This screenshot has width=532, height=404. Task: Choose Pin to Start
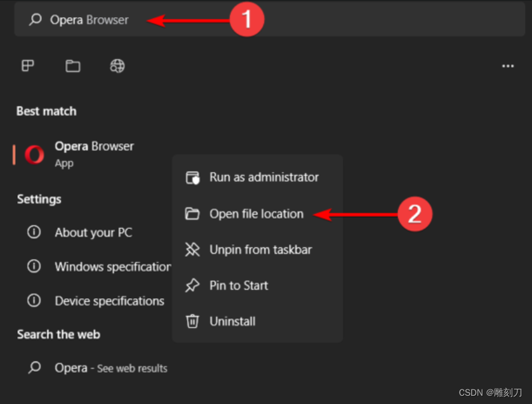258,285
